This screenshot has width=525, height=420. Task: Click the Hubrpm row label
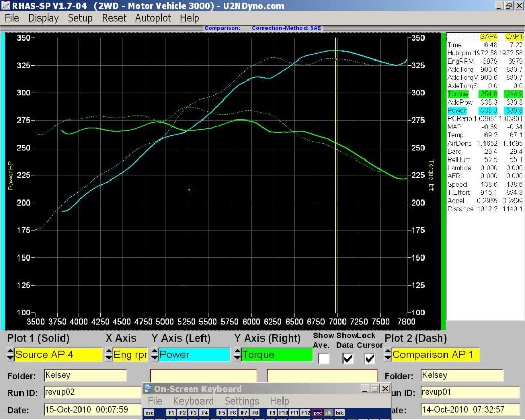tap(459, 53)
